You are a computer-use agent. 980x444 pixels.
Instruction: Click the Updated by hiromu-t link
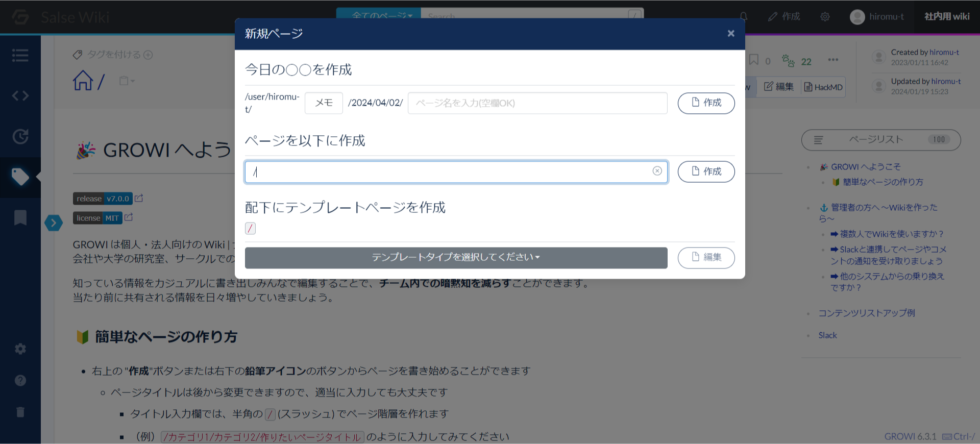pyautogui.click(x=945, y=81)
